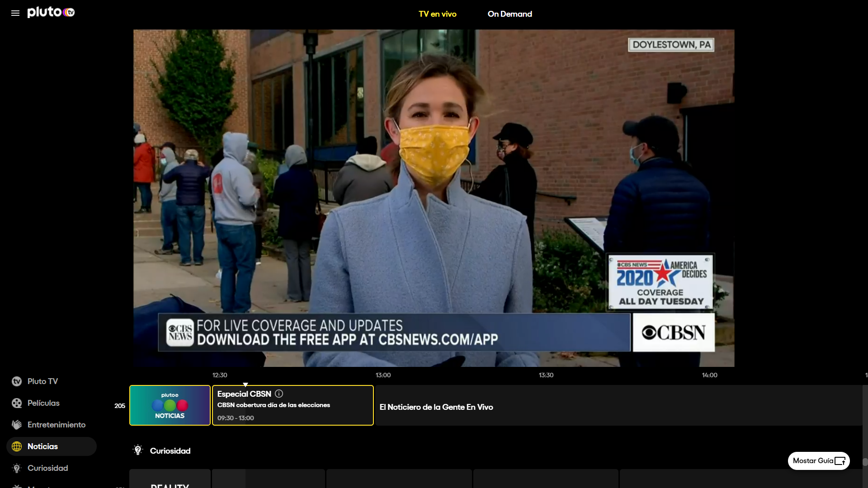Click the Curiosidad section header in guide
Viewport: 868px width, 488px height.
[170, 451]
